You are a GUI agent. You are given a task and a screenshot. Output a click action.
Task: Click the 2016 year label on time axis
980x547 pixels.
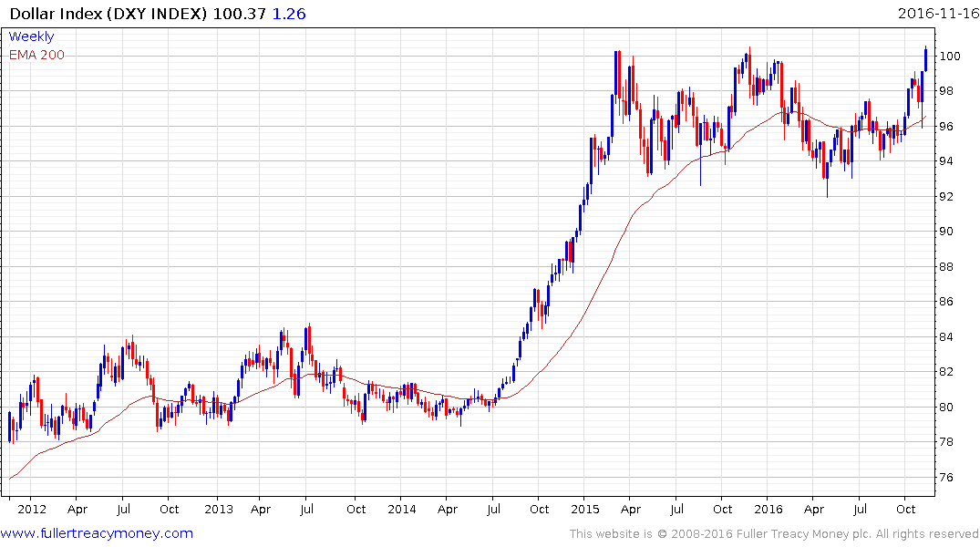[x=769, y=509]
